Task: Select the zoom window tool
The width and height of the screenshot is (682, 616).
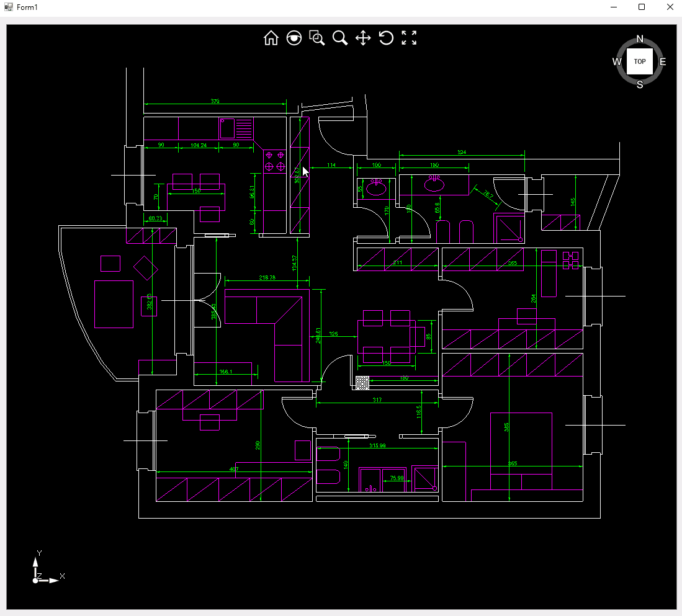Action: coord(317,38)
